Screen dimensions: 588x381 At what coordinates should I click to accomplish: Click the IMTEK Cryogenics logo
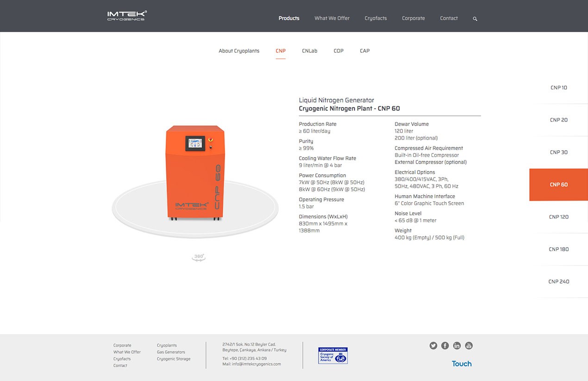pos(127,16)
